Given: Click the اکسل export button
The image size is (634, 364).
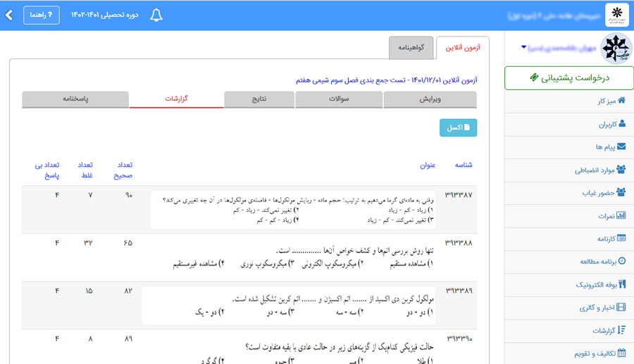Looking at the screenshot, I should [x=458, y=127].
